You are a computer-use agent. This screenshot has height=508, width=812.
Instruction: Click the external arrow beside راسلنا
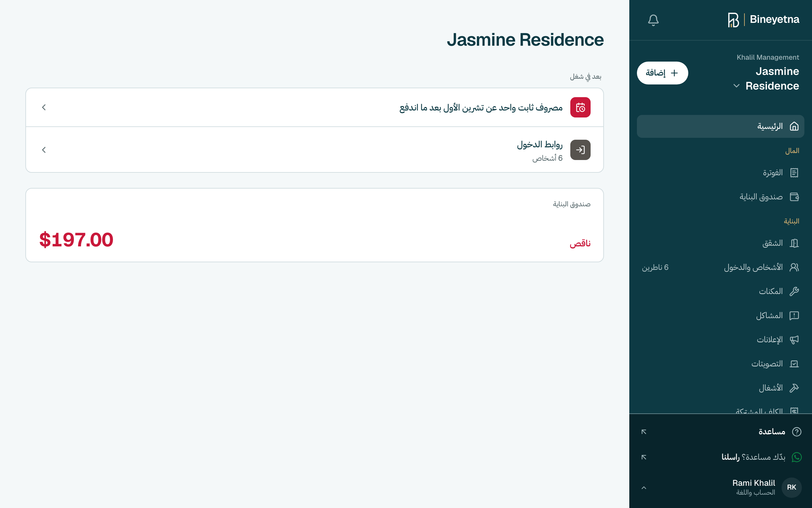coord(644,457)
